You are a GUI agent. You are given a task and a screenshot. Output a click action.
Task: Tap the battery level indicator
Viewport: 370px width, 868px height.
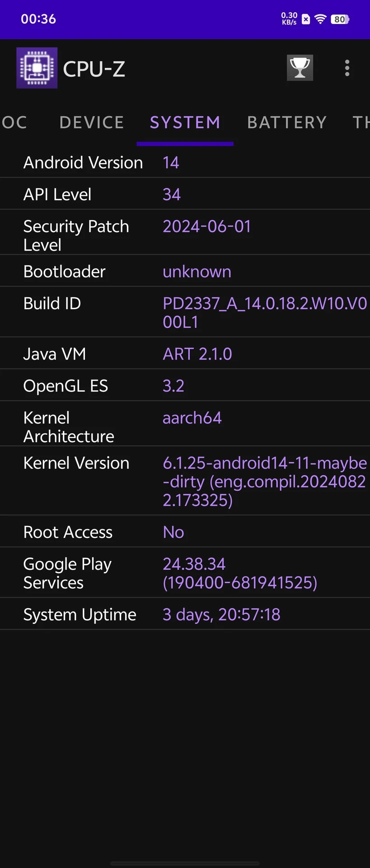click(340, 19)
